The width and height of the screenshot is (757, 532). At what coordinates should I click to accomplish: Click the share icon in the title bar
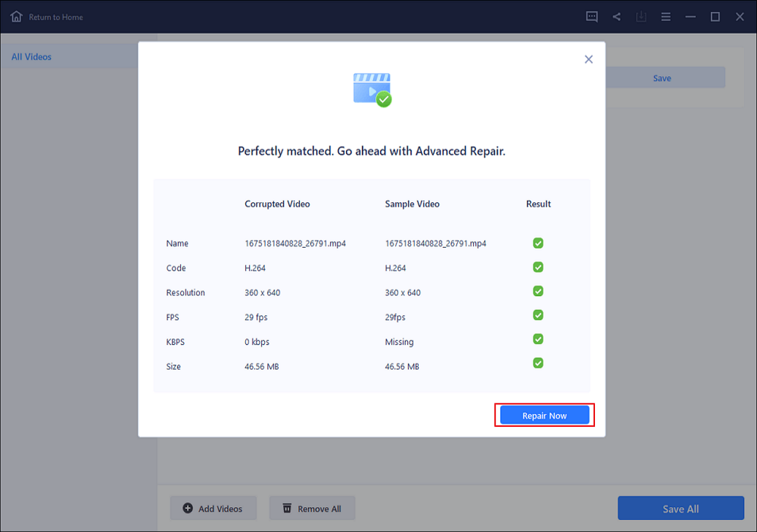click(x=616, y=17)
